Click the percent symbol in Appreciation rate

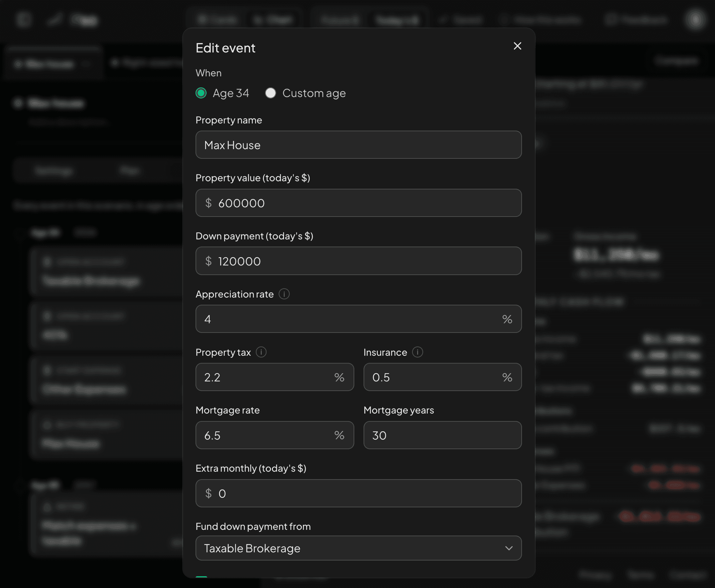tap(507, 319)
